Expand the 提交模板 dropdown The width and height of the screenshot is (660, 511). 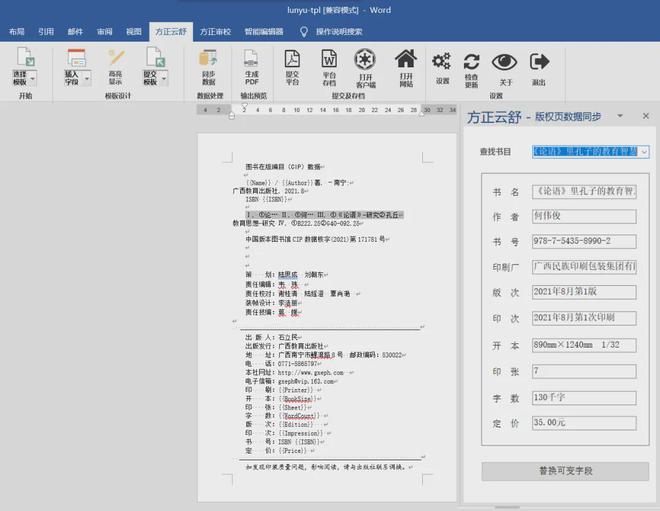(x=164, y=79)
